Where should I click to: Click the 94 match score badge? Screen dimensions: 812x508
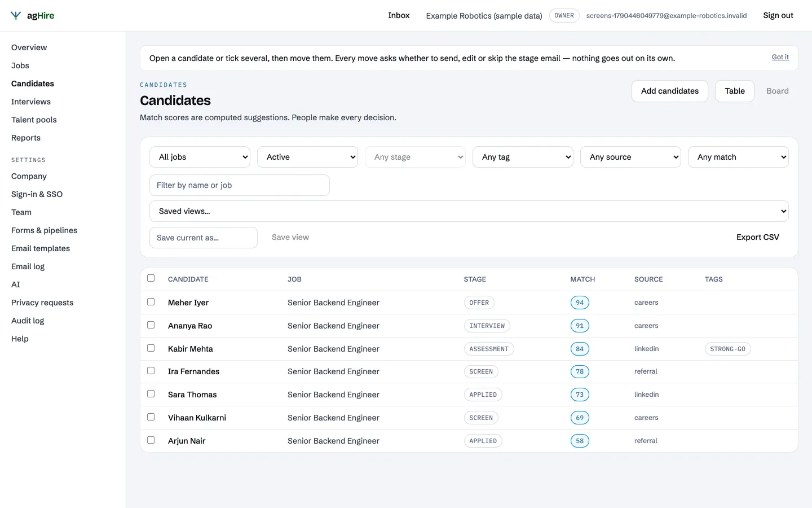(x=580, y=303)
